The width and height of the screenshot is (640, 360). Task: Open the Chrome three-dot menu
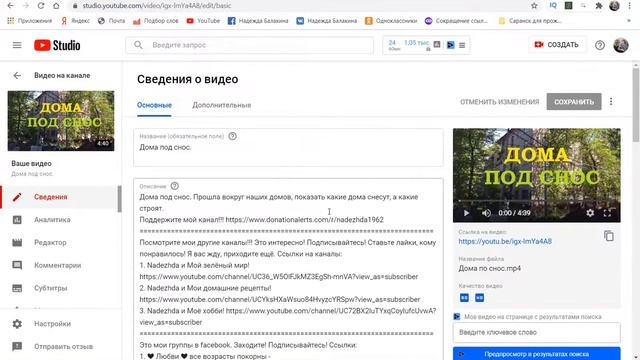[x=629, y=6]
